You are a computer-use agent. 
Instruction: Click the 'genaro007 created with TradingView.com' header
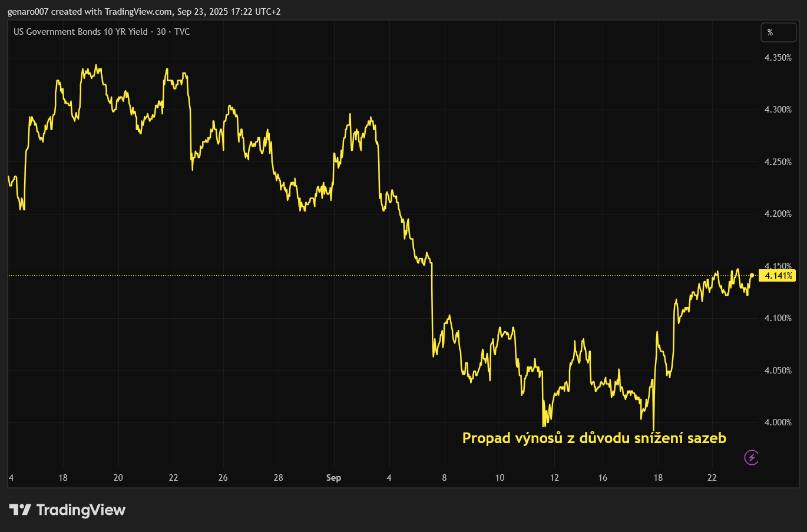(144, 12)
